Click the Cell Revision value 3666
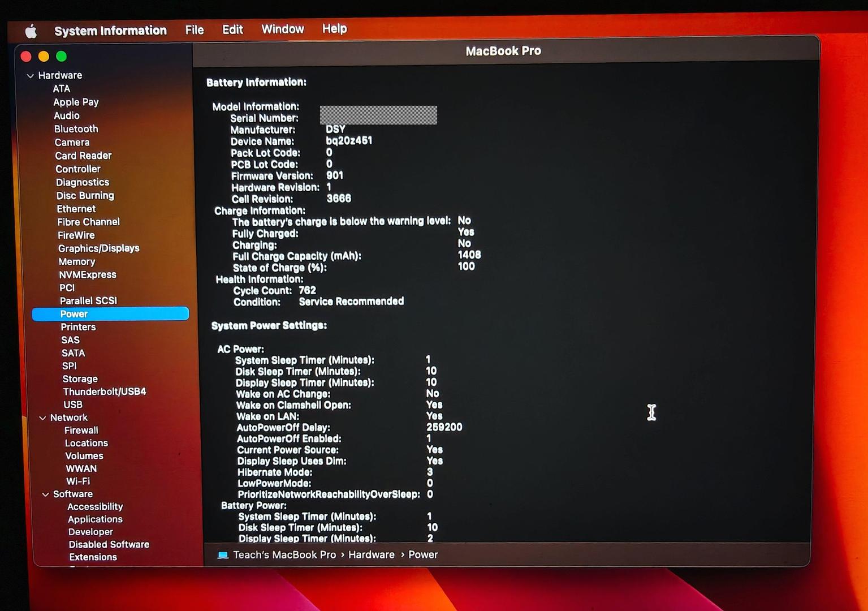Viewport: 868px width, 611px height. [339, 199]
